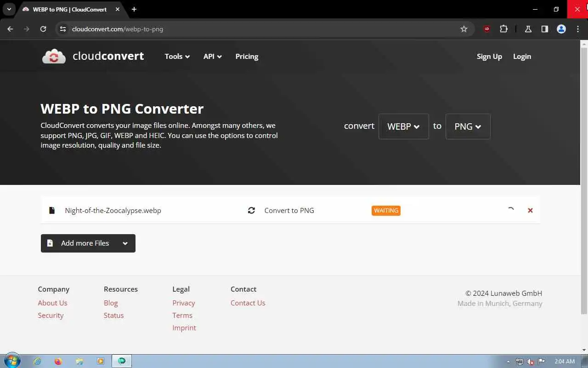
Task: Click the WEBP to PNG Converter heading
Action: tap(122, 109)
